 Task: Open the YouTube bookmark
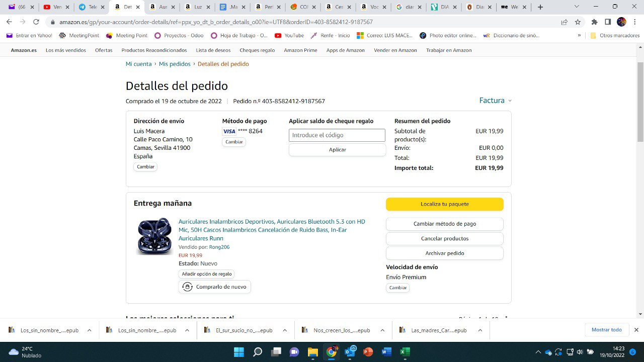tap(289, 36)
